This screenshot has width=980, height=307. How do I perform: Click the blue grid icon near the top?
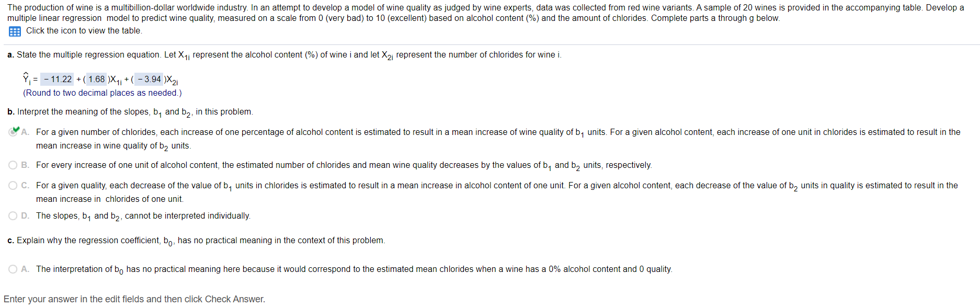[14, 31]
